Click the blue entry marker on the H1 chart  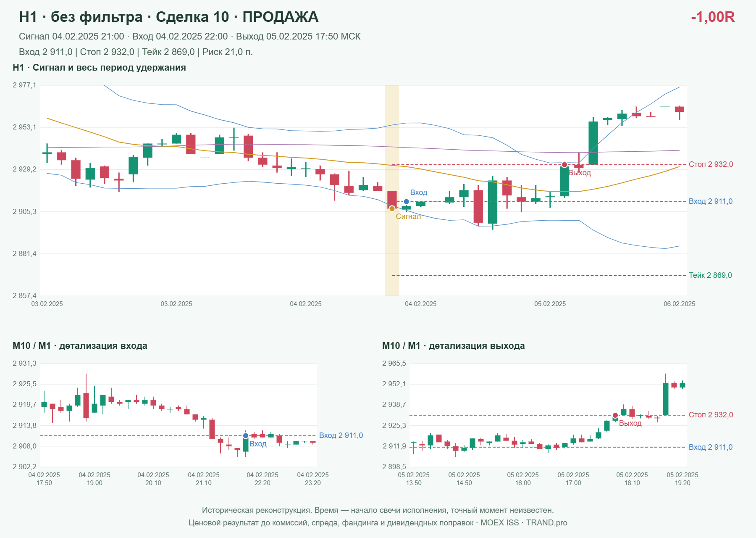click(x=406, y=202)
